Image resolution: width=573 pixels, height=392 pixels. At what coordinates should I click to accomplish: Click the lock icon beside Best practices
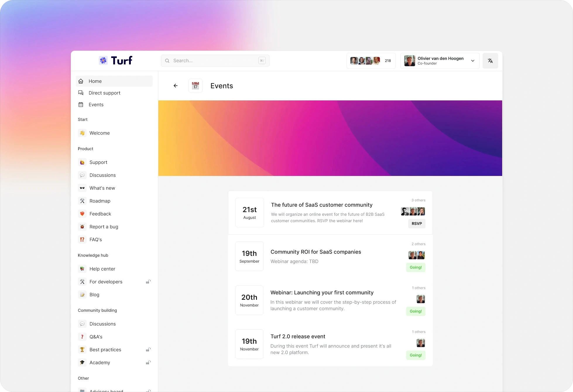click(x=148, y=350)
